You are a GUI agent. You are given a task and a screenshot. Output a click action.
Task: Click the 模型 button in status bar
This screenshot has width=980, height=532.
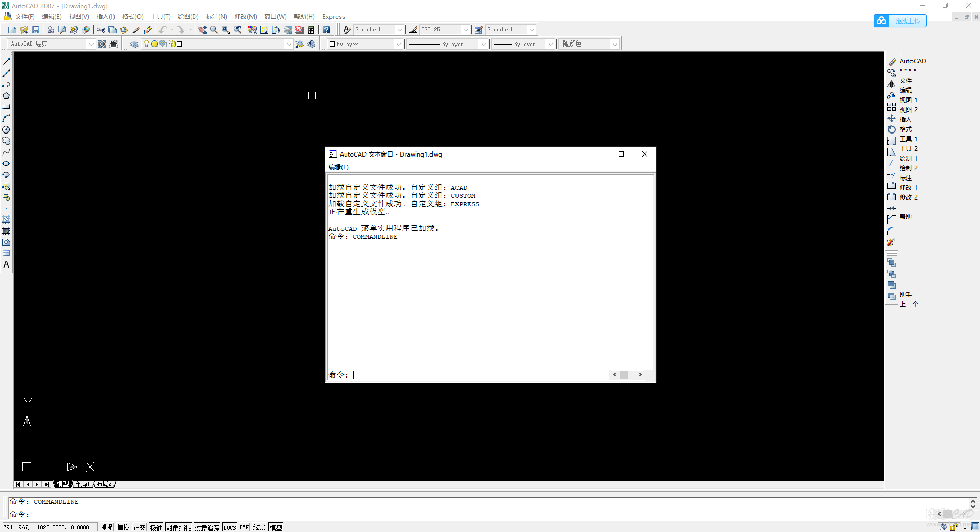[276, 527]
